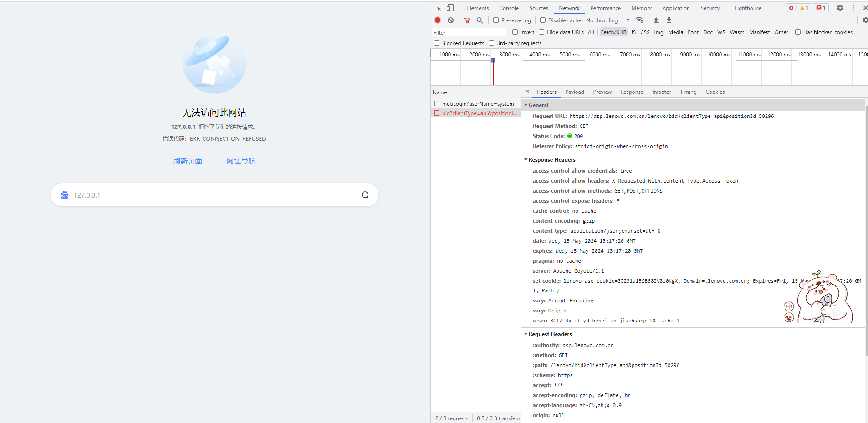Sort requests by the Name column header
The height and width of the screenshot is (423, 868).
[475, 92]
